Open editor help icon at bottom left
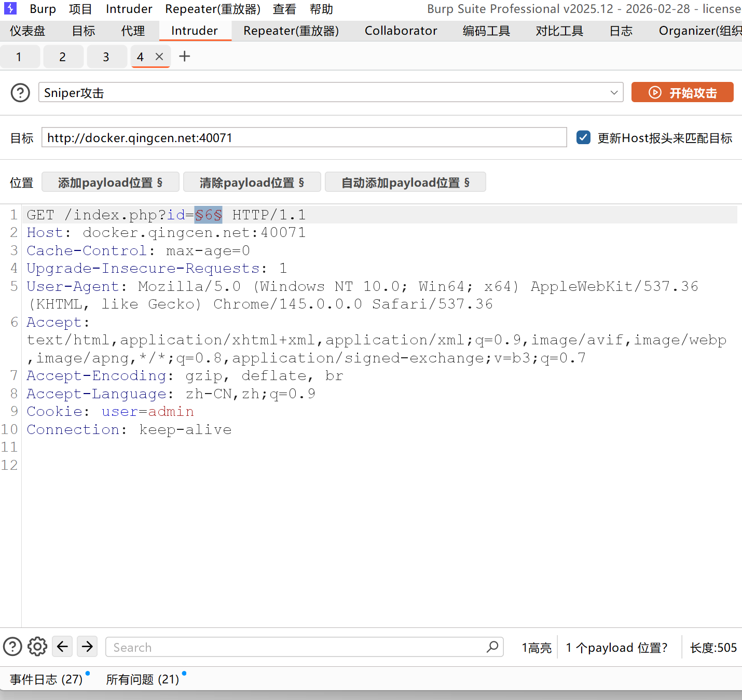 (x=12, y=647)
